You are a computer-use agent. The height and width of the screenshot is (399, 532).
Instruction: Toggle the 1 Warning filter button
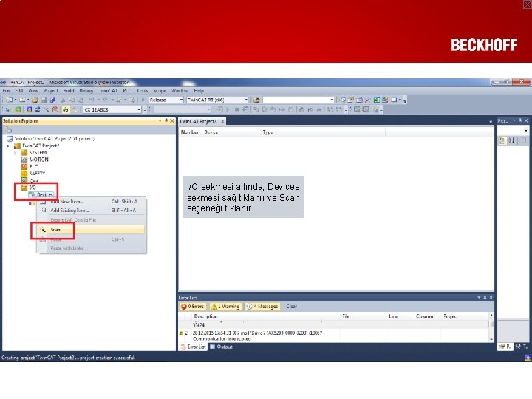(225, 307)
